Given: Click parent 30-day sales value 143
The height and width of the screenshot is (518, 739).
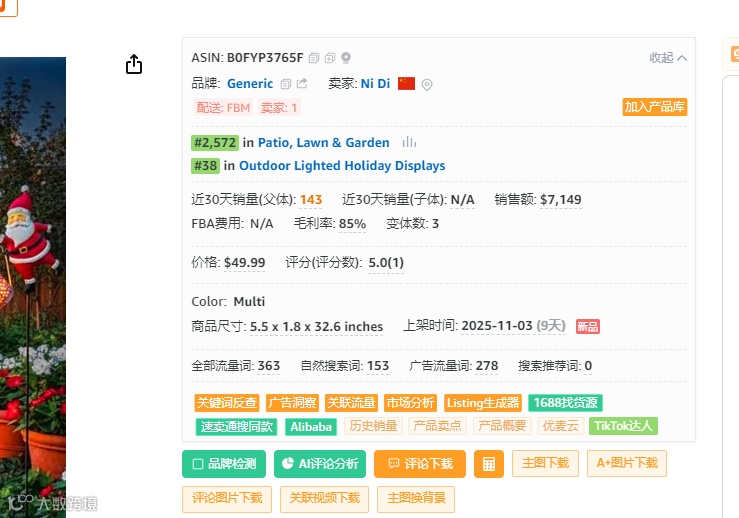Looking at the screenshot, I should click(x=311, y=199).
